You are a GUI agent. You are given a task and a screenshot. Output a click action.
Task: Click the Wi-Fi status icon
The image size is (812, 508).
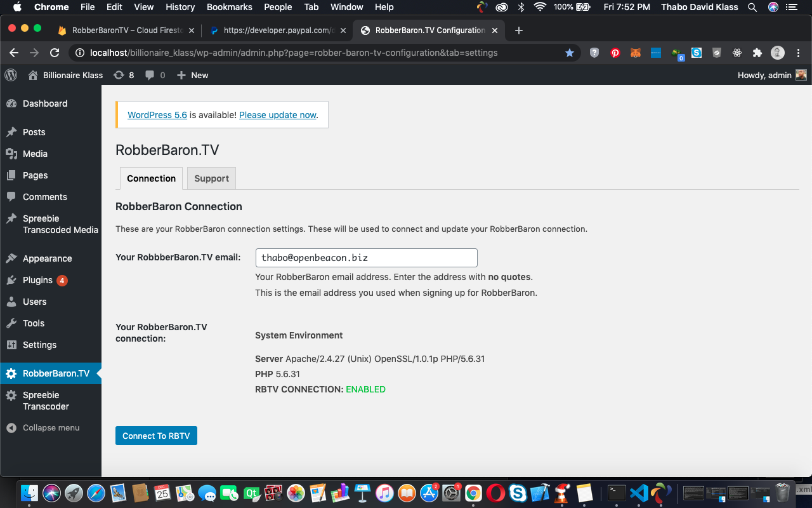[540, 7]
